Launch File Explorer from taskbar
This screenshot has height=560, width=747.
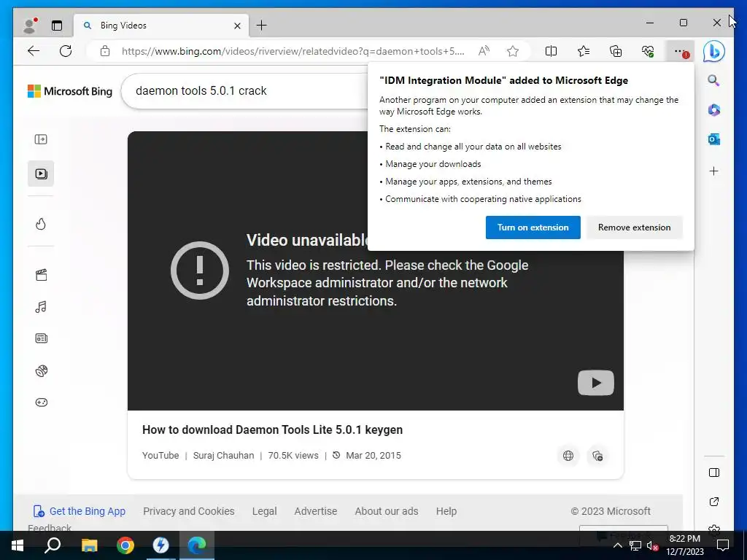click(89, 545)
